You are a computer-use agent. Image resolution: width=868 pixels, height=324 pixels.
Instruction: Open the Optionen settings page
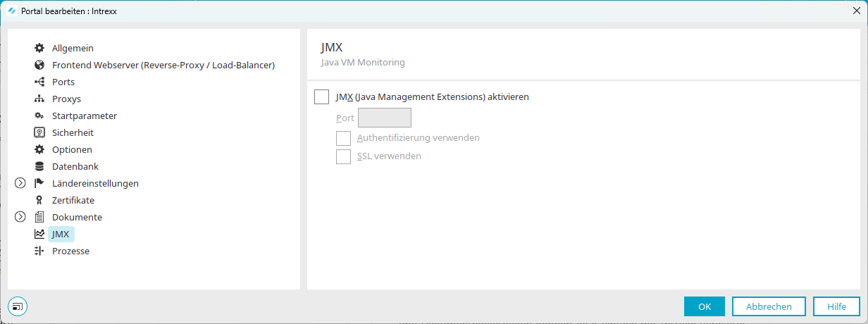click(x=72, y=149)
